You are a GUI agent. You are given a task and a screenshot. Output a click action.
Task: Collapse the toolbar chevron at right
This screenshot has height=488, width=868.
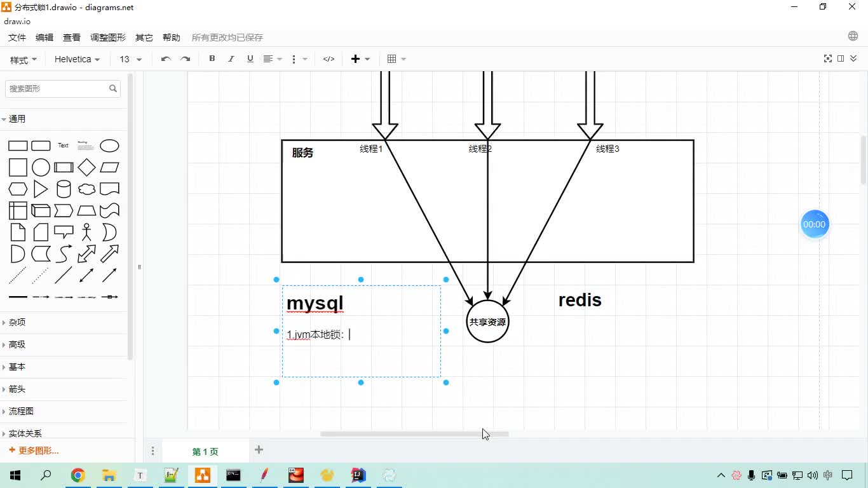tap(853, 58)
